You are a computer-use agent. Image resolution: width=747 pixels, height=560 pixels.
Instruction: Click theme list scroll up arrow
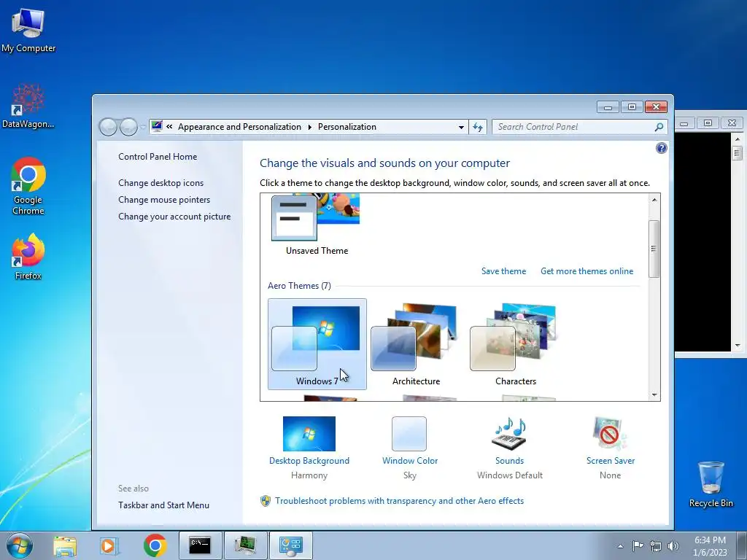654,200
